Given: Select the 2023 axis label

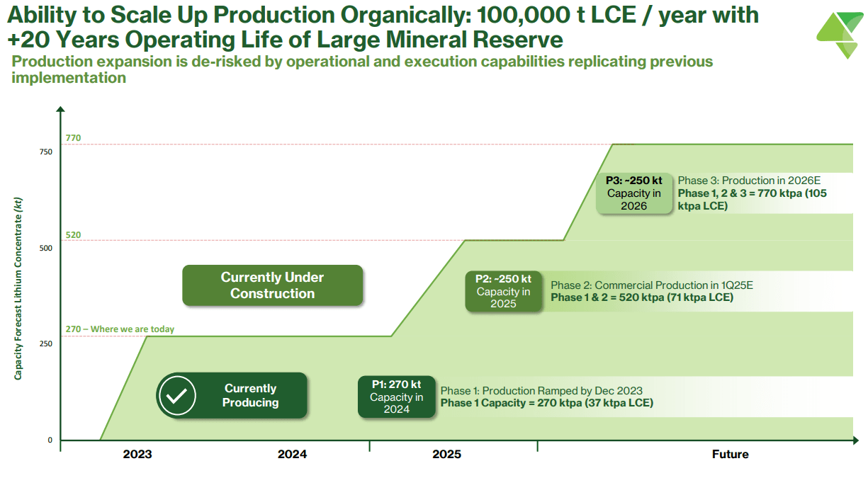Looking at the screenshot, I should 139,454.
